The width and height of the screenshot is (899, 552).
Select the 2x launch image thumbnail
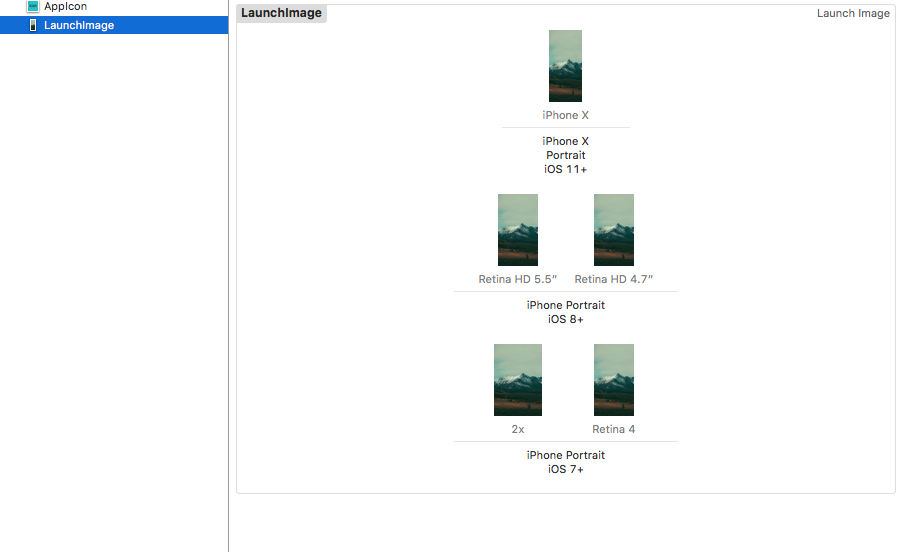coord(517,380)
